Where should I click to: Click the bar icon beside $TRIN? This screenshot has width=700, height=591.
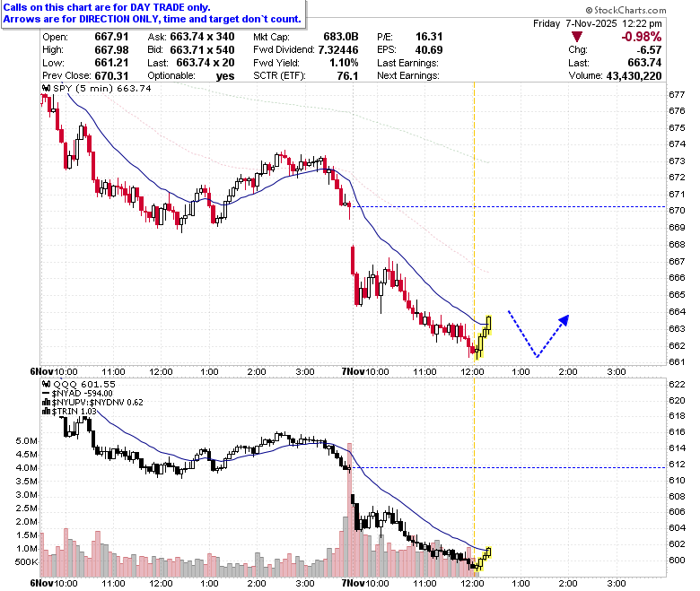click(x=47, y=412)
